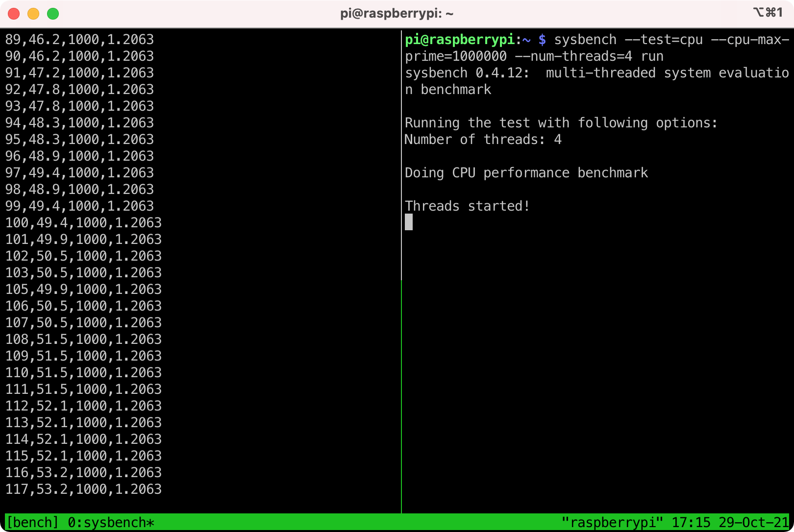Click the "Threads started!" output line
This screenshot has width=794, height=532.
(467, 206)
